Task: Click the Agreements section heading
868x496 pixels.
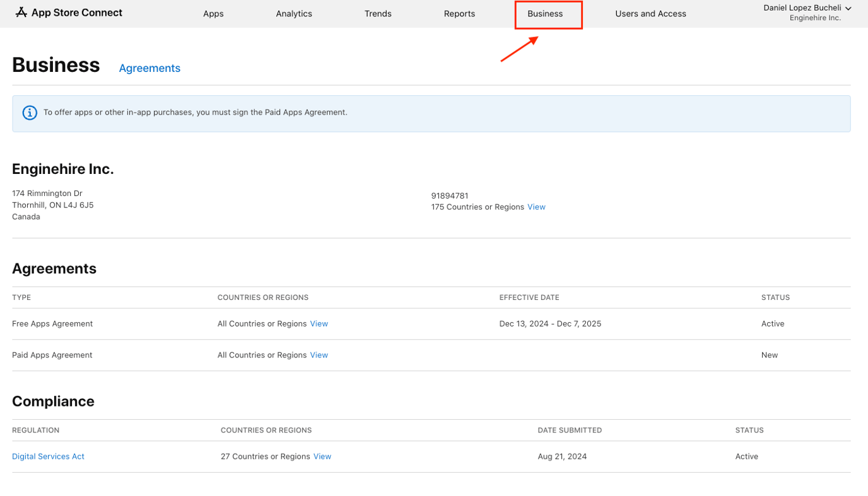Action: 54,268
